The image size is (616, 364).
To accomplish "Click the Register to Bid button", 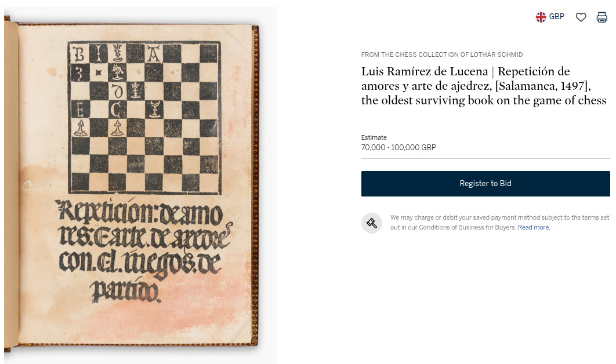I will pyautogui.click(x=485, y=183).
